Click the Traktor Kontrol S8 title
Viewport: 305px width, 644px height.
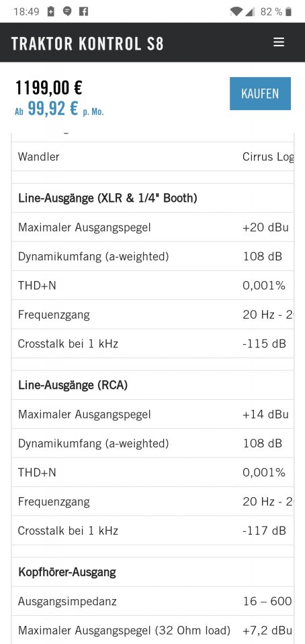coord(87,44)
